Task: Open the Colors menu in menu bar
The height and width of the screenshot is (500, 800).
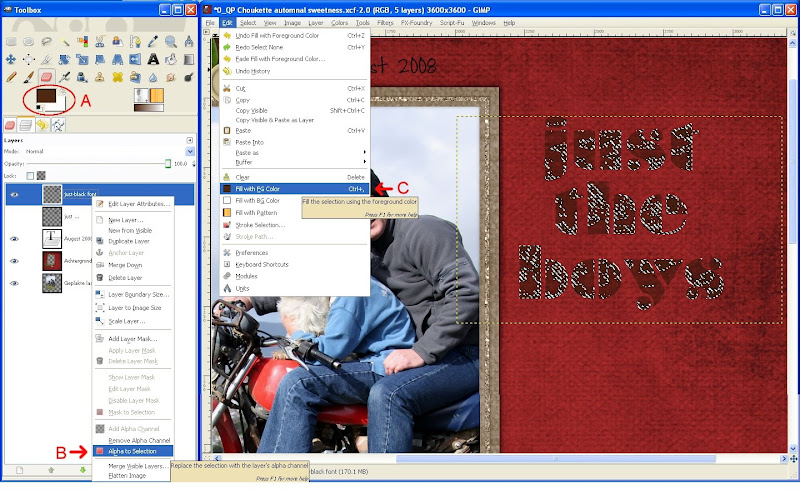Action: click(x=339, y=22)
